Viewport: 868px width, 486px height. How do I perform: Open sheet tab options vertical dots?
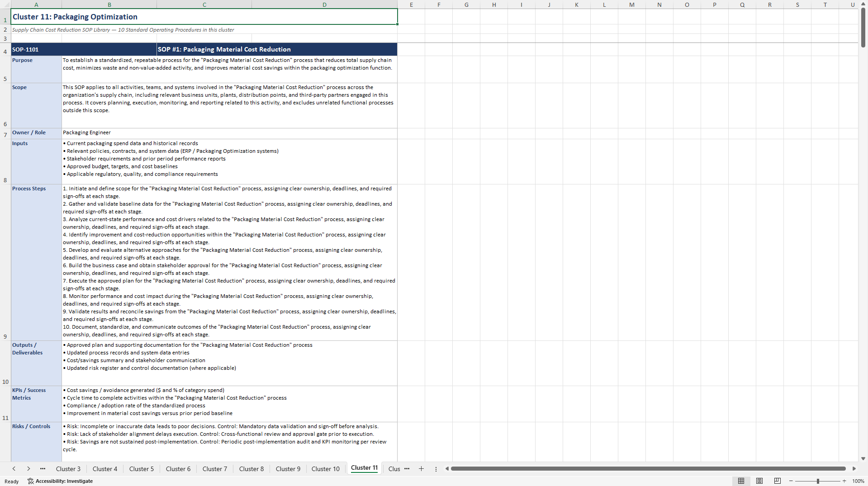[436, 469]
